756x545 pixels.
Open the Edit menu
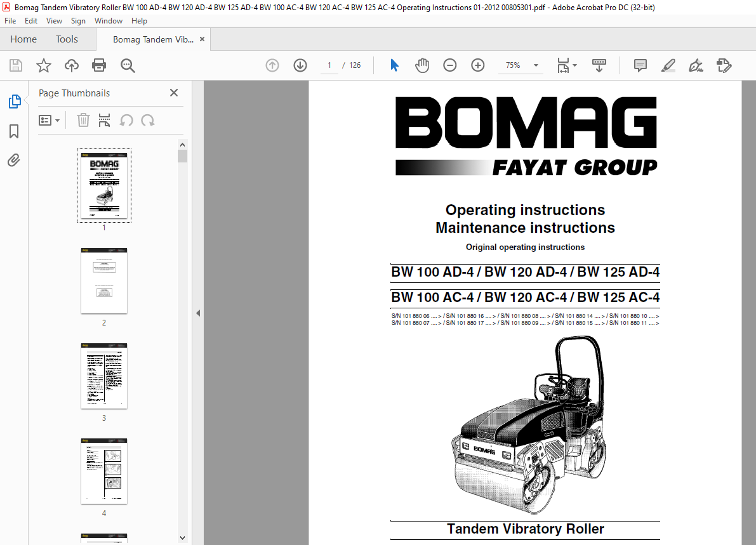31,21
